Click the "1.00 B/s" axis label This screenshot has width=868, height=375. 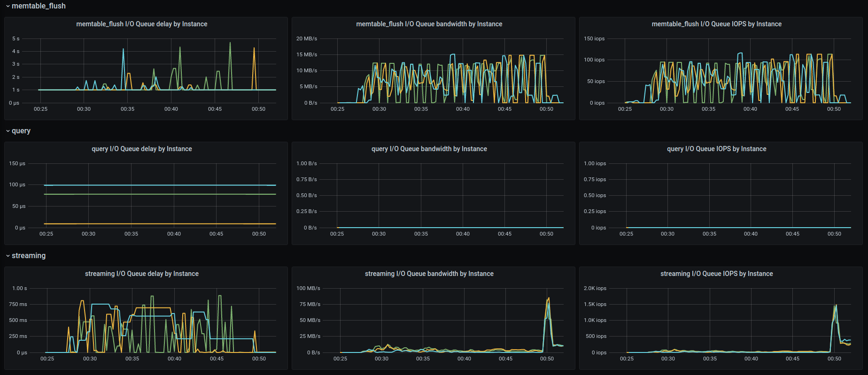307,163
